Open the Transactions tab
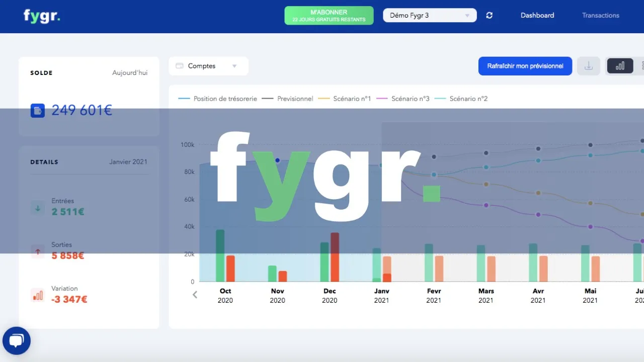The width and height of the screenshot is (644, 362). pos(601,16)
